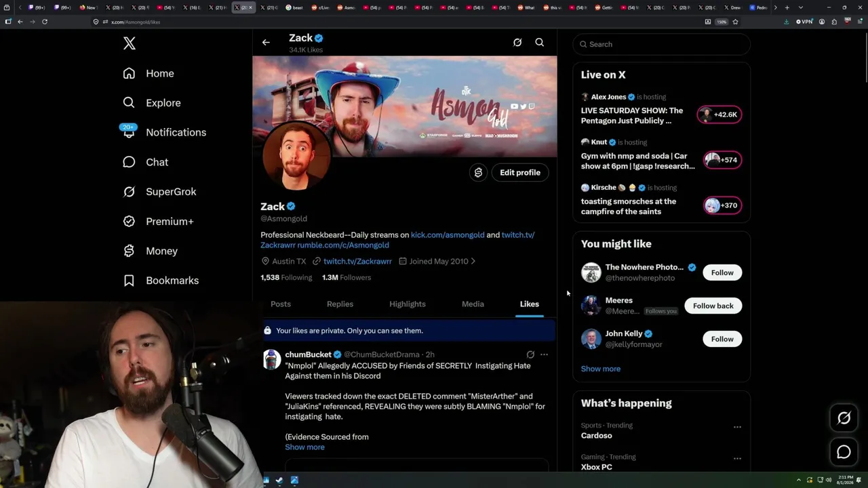Click the X logo in the sidebar
The image size is (868, 488).
click(130, 44)
